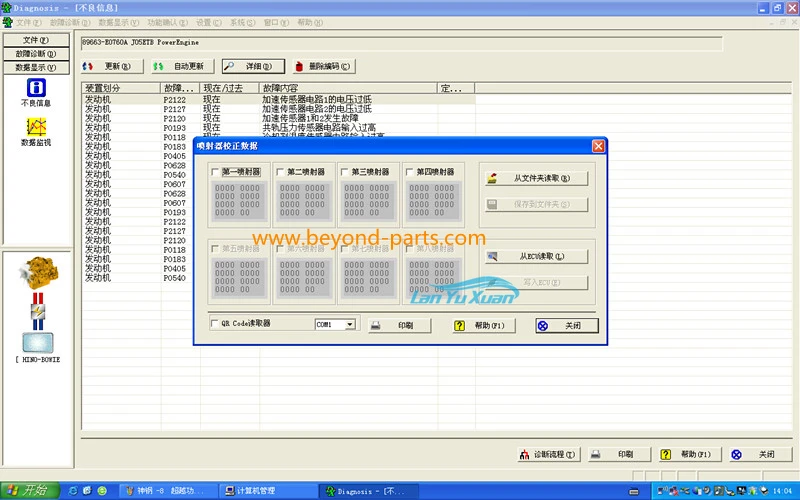This screenshot has height=500, width=800.
Task: Click the 现在/过去 column header
Action: (x=229, y=88)
